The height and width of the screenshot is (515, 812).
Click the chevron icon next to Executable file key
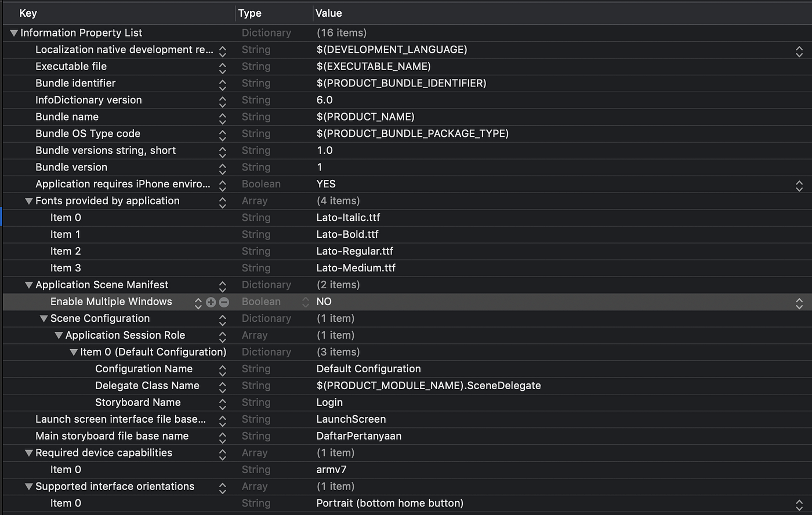coord(223,66)
